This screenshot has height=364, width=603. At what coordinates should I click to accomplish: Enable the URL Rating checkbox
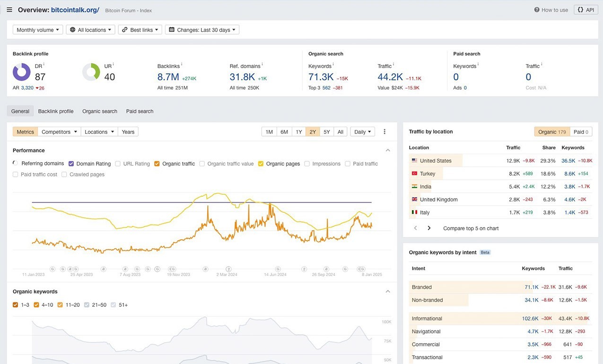118,164
